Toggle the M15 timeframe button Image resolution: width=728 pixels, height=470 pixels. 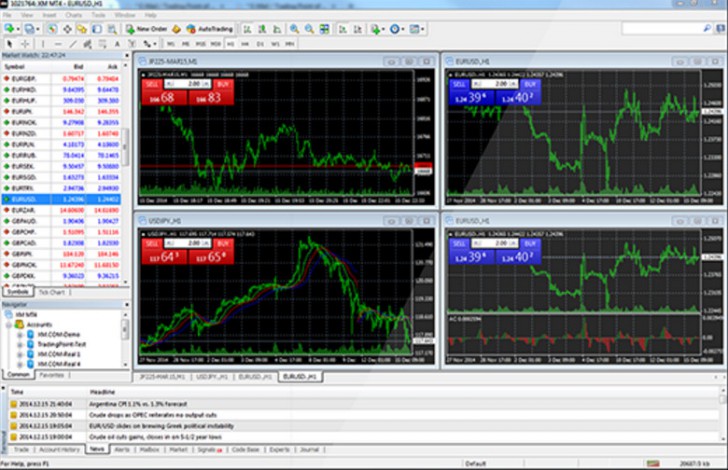point(201,44)
